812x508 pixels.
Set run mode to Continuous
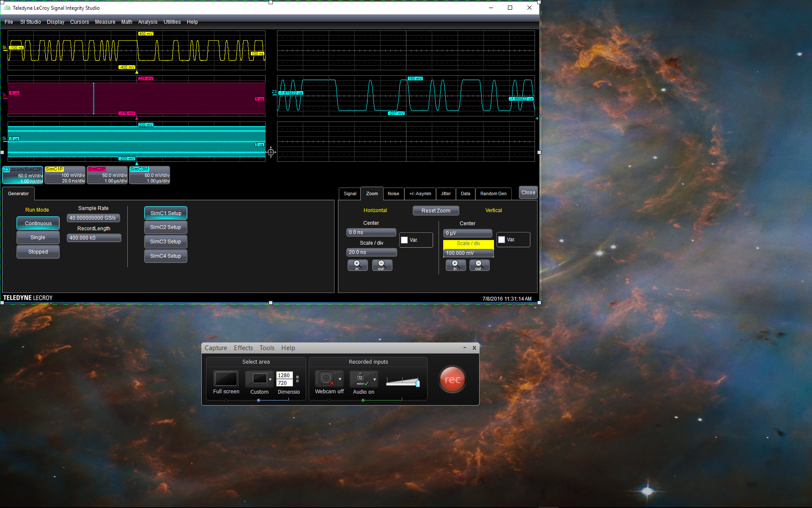pyautogui.click(x=38, y=223)
